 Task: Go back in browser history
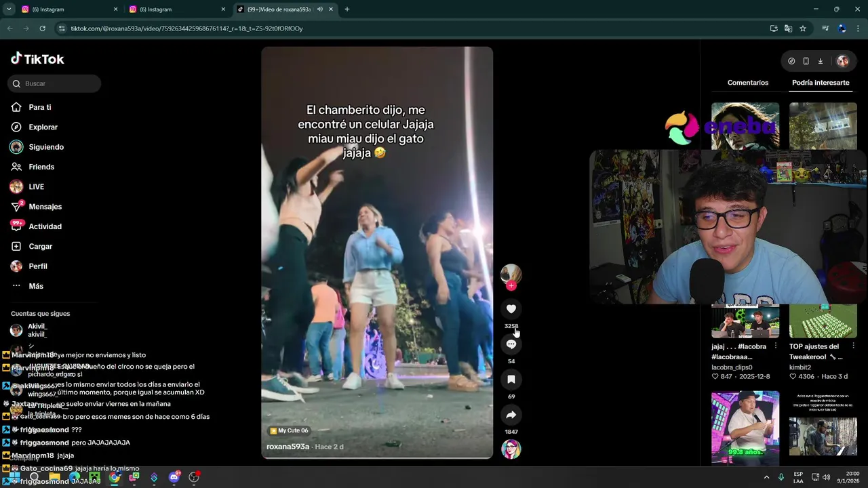point(9,28)
